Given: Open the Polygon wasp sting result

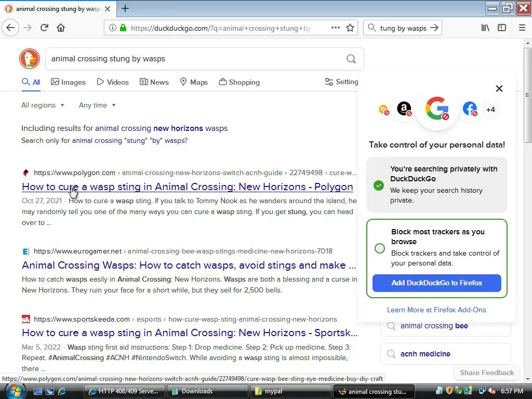Looking at the screenshot, I should (187, 187).
